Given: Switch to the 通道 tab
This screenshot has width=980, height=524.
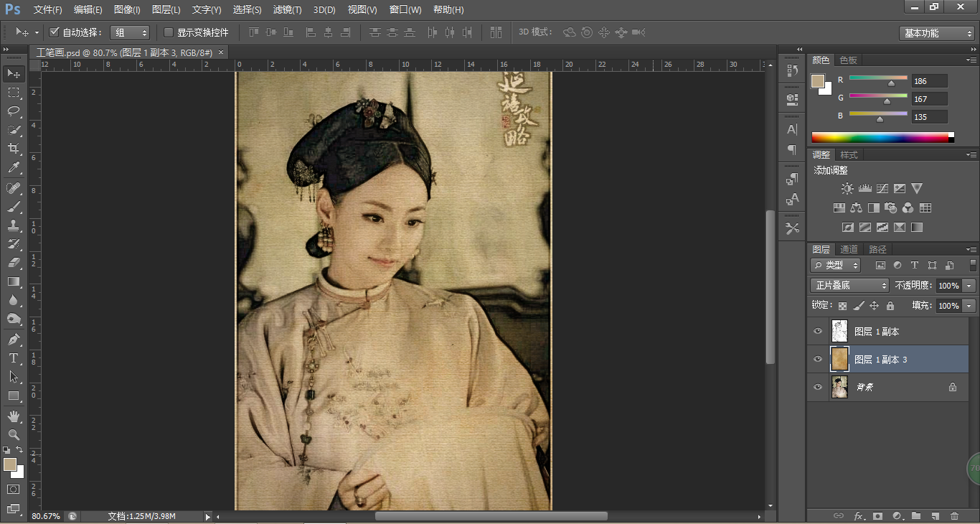Looking at the screenshot, I should point(849,250).
